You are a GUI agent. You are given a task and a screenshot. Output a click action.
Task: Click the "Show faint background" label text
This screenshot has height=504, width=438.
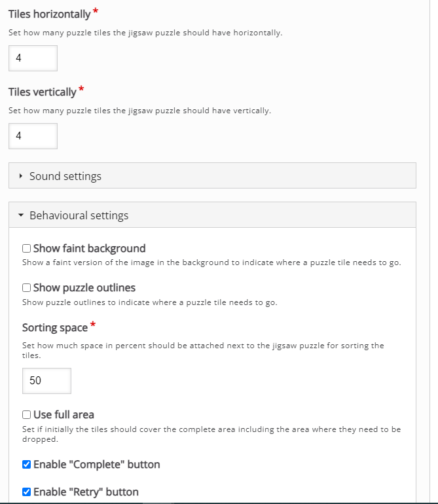tap(89, 249)
